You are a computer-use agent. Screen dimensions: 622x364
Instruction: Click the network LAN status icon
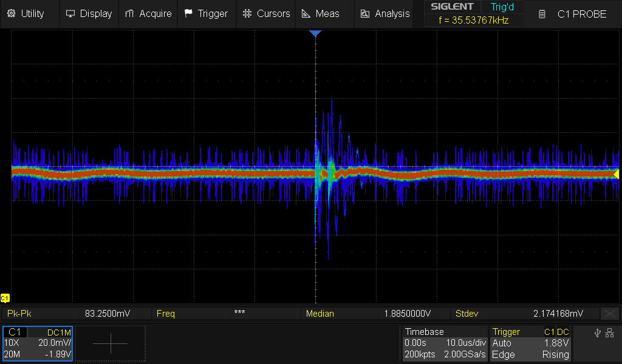610,332
